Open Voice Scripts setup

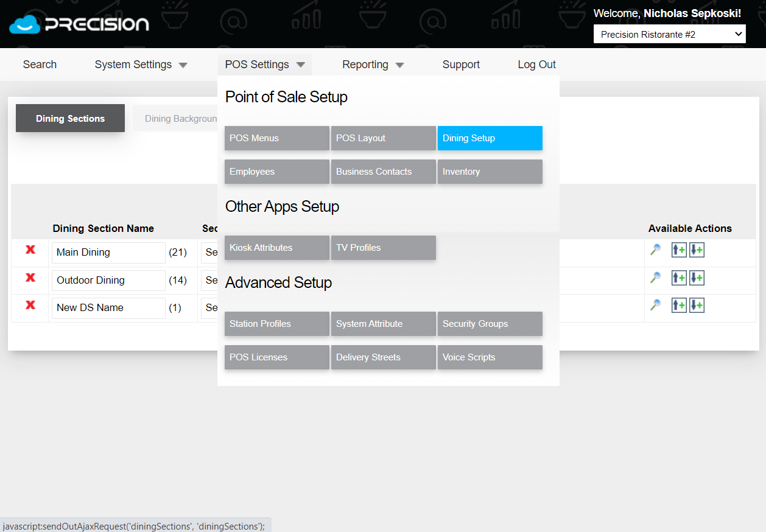pos(490,357)
